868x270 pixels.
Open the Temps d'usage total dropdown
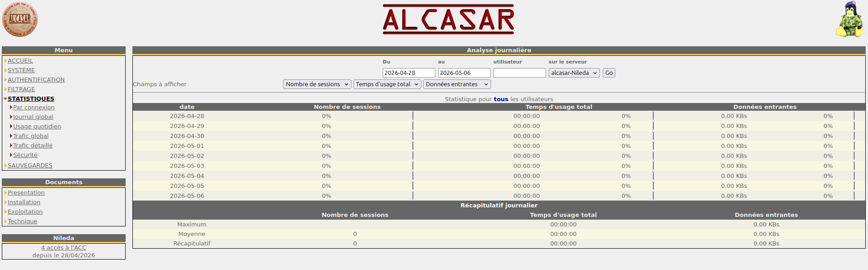(387, 84)
